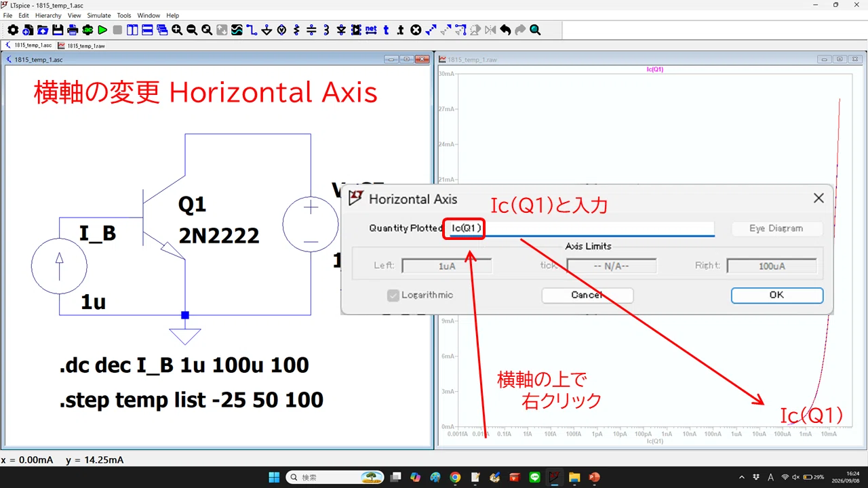This screenshot has width=868, height=488.
Task: Zoom in with the magnifier plus icon
Action: pyautogui.click(x=176, y=30)
